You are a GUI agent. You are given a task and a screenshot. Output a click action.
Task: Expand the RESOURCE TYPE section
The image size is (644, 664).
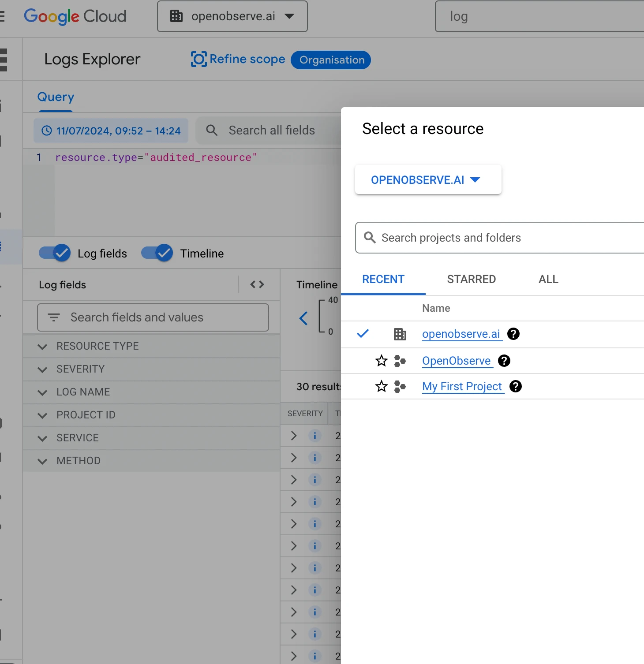coord(151,346)
